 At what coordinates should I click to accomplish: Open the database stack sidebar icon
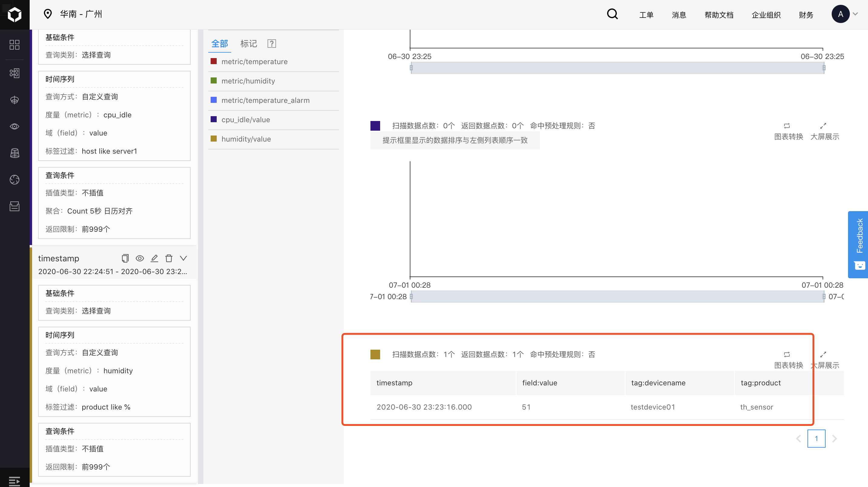click(x=15, y=153)
